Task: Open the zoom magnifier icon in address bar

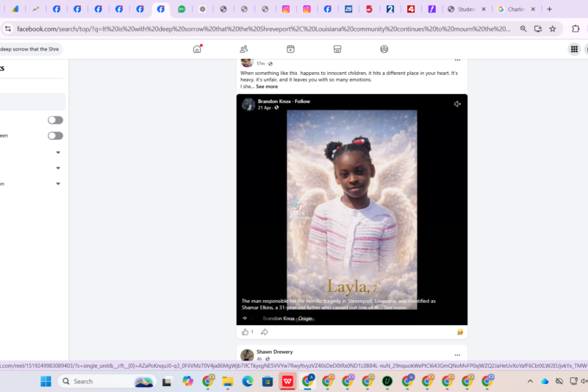Action: click(x=523, y=29)
